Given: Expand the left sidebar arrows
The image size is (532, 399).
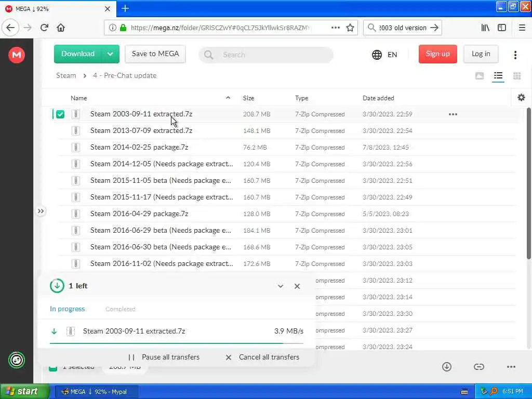Looking at the screenshot, I should coord(41,211).
